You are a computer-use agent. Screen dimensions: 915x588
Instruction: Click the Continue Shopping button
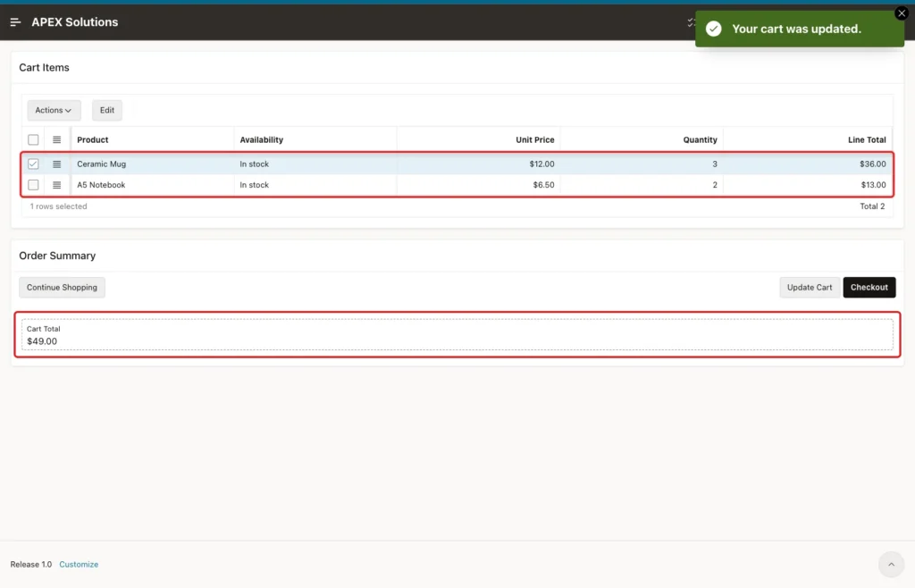62,288
